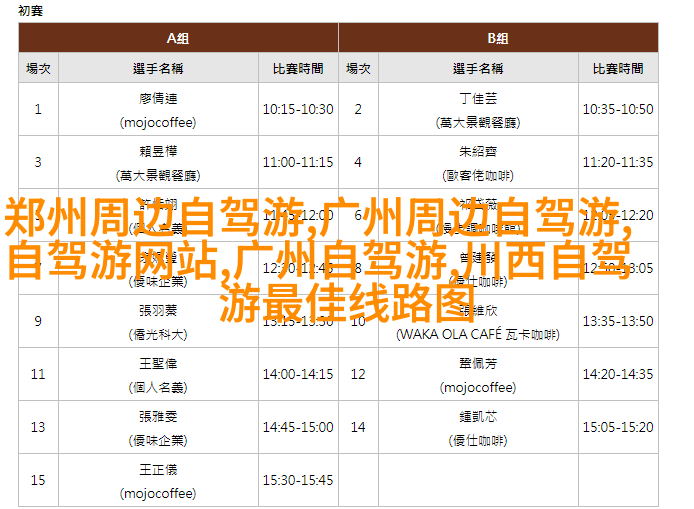Click match number 15 cell
Screen dimensions: 694x509
(x=38, y=480)
